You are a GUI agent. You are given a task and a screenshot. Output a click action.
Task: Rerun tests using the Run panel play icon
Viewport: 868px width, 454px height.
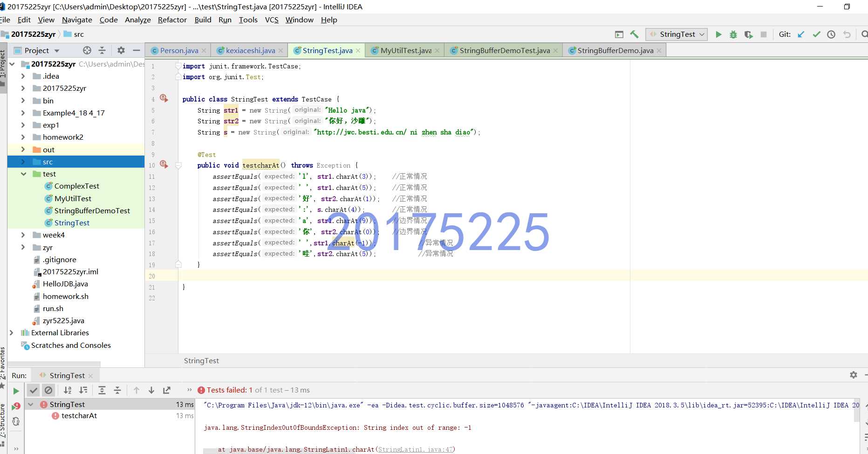16,391
